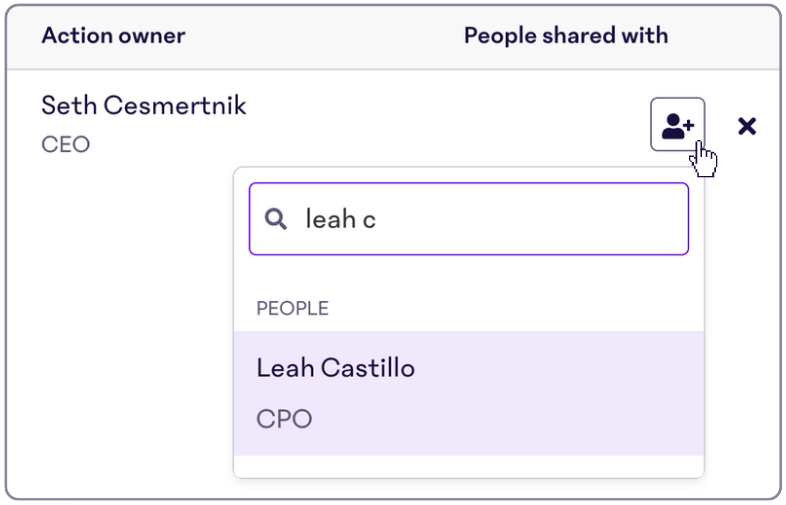786x505 pixels.
Task: Click blank area above the PEOPLE label
Action: pyautogui.click(x=469, y=276)
